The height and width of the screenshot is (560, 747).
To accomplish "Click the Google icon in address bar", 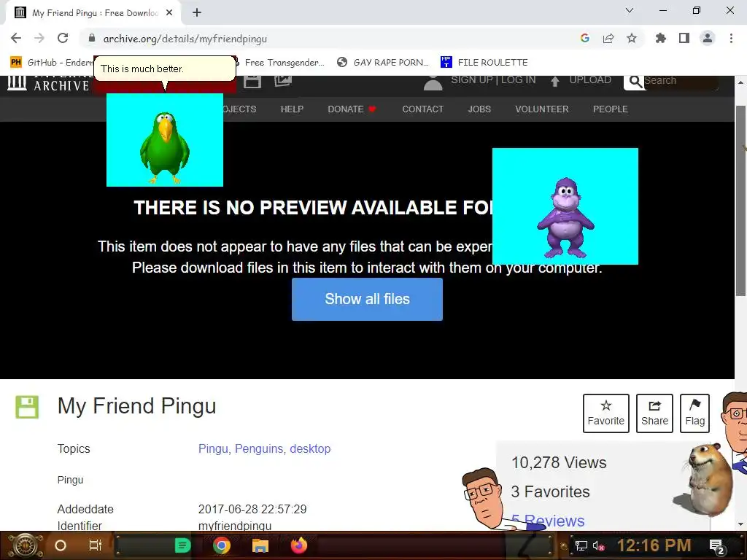I will [x=585, y=38].
